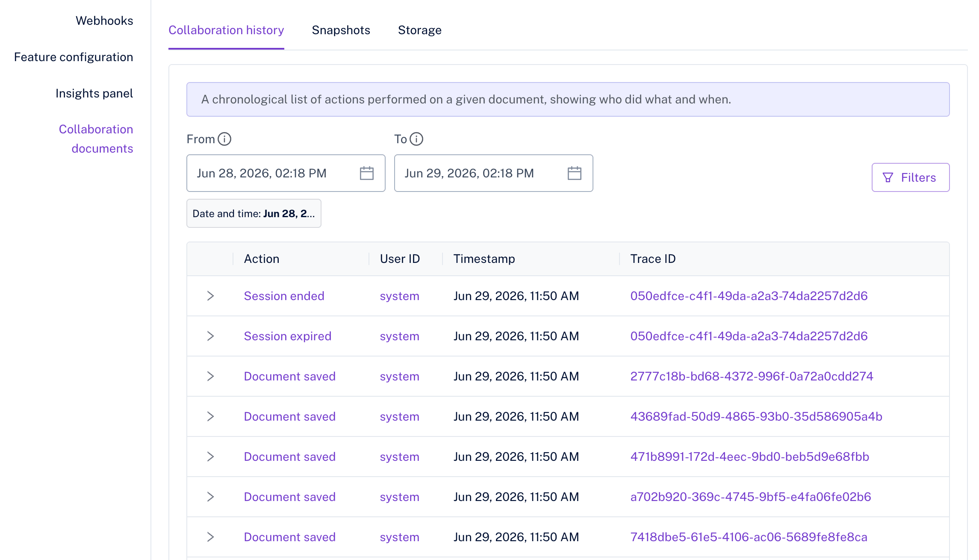Click system user ID in row with trace 7418dbe5
Screen dimensions: 979x560
(400, 537)
